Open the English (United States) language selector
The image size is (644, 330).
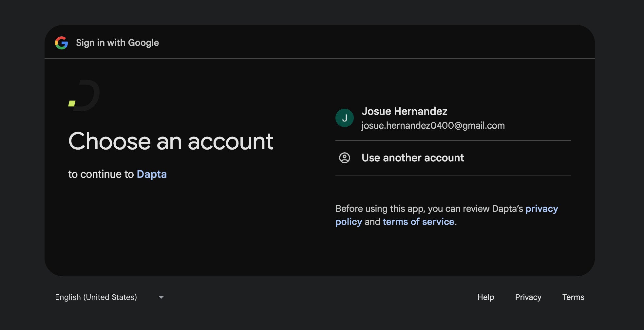[96, 297]
